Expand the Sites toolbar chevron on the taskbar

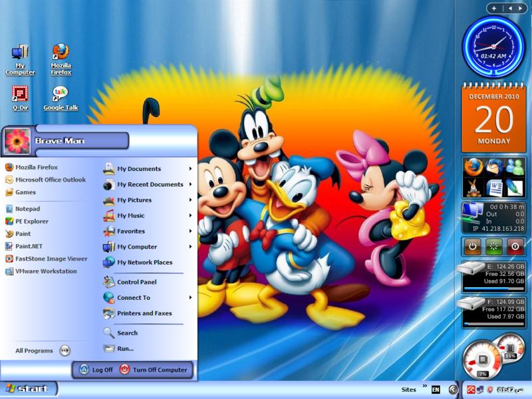coord(424,385)
